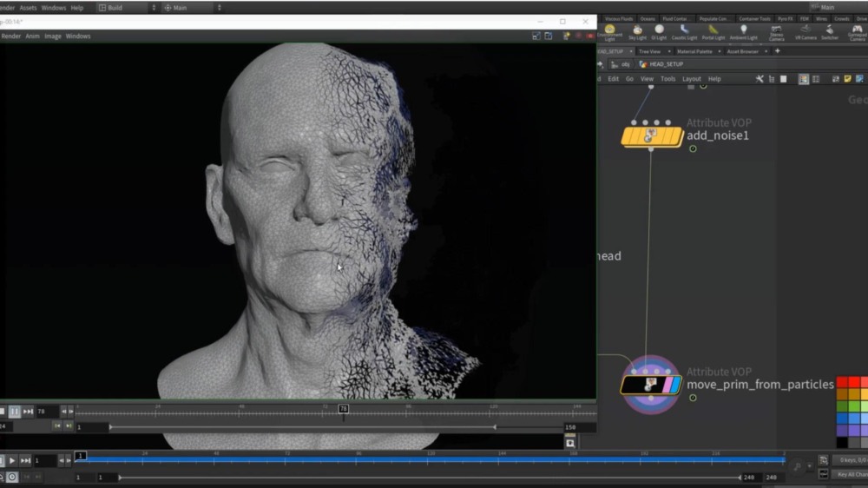Open the Tools menu in network editor
868x488 pixels.
[667, 79]
